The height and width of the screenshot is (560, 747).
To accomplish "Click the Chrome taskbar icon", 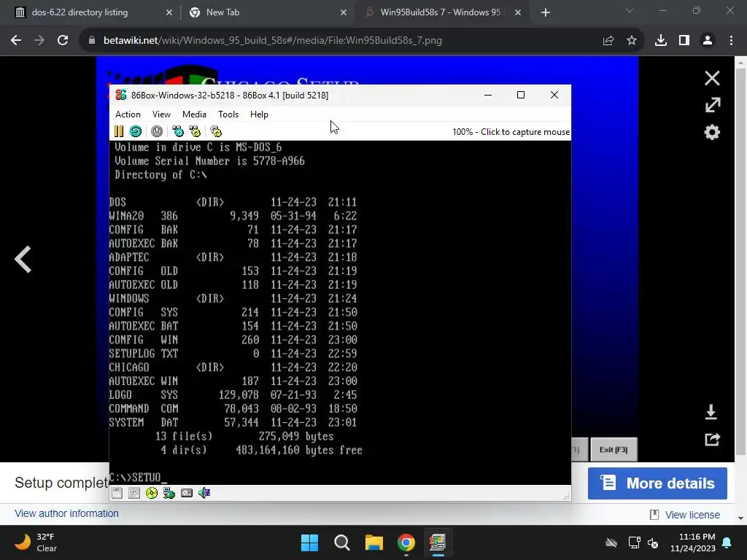I will (x=406, y=542).
